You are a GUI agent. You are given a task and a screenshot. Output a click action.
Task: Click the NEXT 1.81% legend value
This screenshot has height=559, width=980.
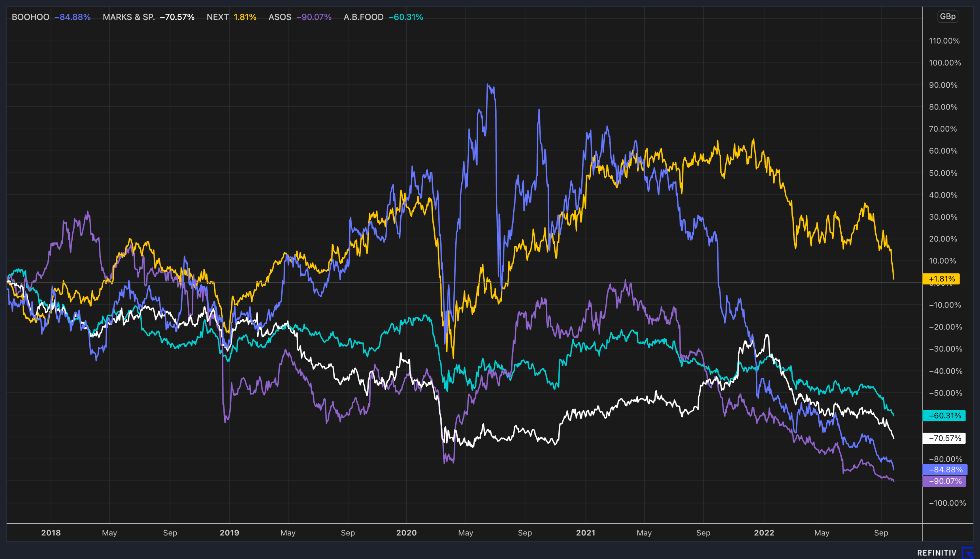[x=245, y=17]
